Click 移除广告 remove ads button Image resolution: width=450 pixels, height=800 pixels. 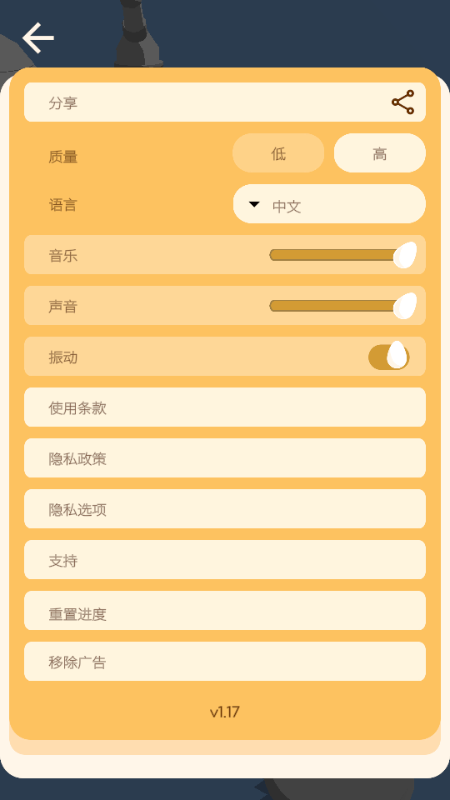click(225, 661)
